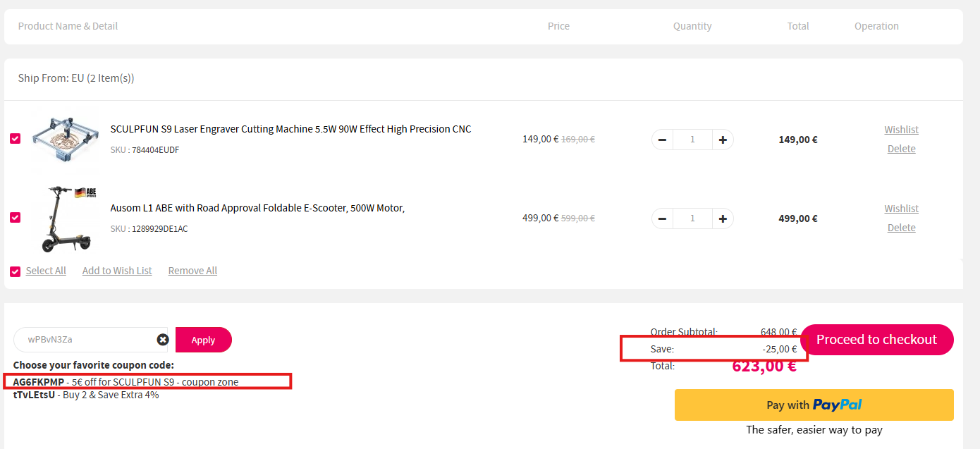Click the -25,00 € Save value
This screenshot has width=980, height=449.
780,349
